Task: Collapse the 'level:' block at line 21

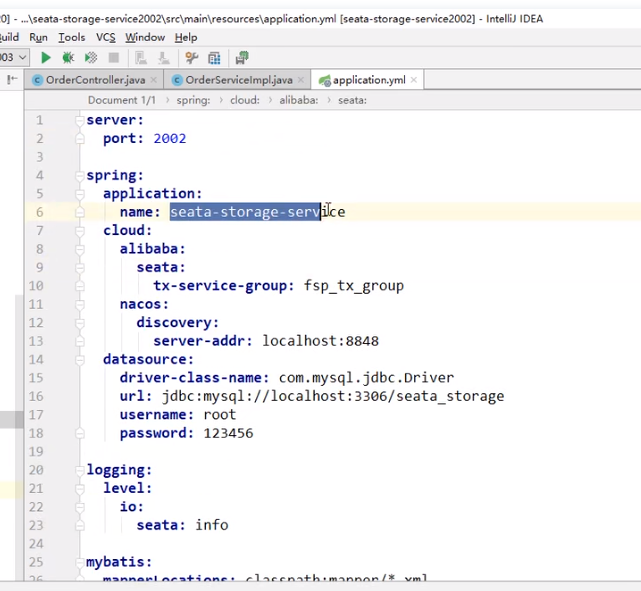Action: tap(80, 489)
